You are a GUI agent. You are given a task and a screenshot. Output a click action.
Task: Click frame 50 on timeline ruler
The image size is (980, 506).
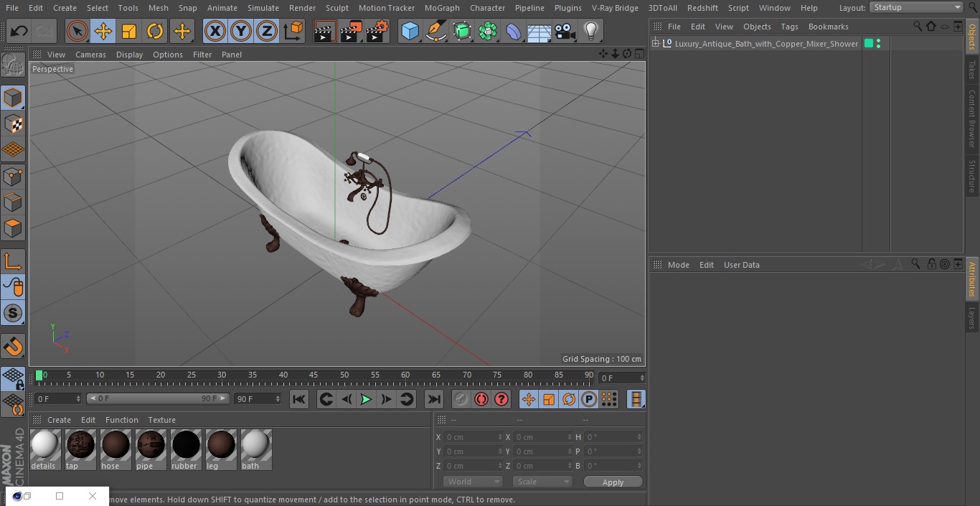(344, 375)
